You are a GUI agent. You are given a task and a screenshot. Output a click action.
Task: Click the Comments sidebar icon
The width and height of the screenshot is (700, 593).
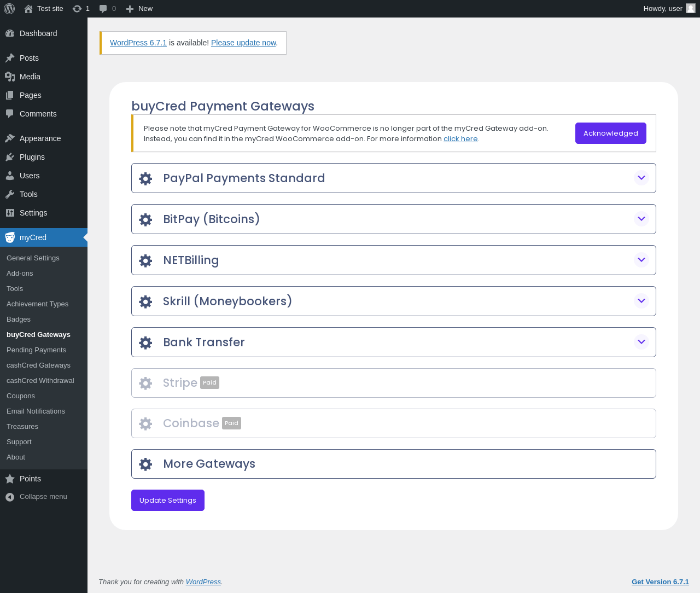10,114
